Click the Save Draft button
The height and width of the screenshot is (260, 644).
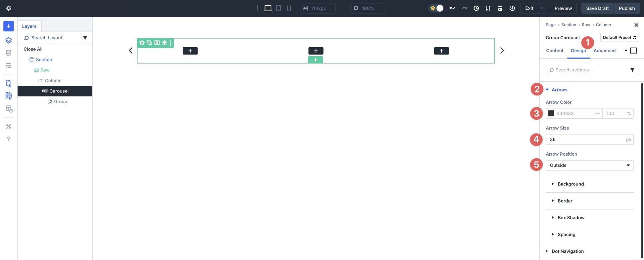pos(597,8)
